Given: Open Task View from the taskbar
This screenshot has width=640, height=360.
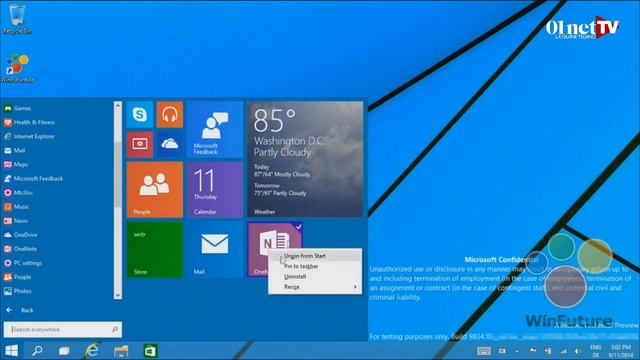Looking at the screenshot, I should (x=64, y=351).
